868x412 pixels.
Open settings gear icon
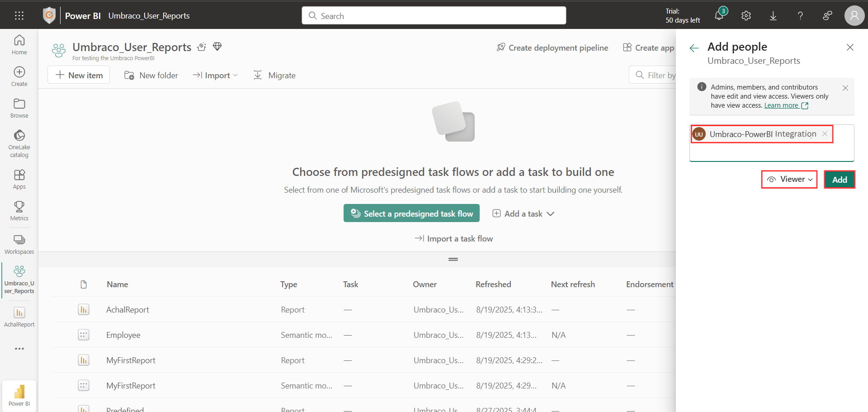[746, 16]
